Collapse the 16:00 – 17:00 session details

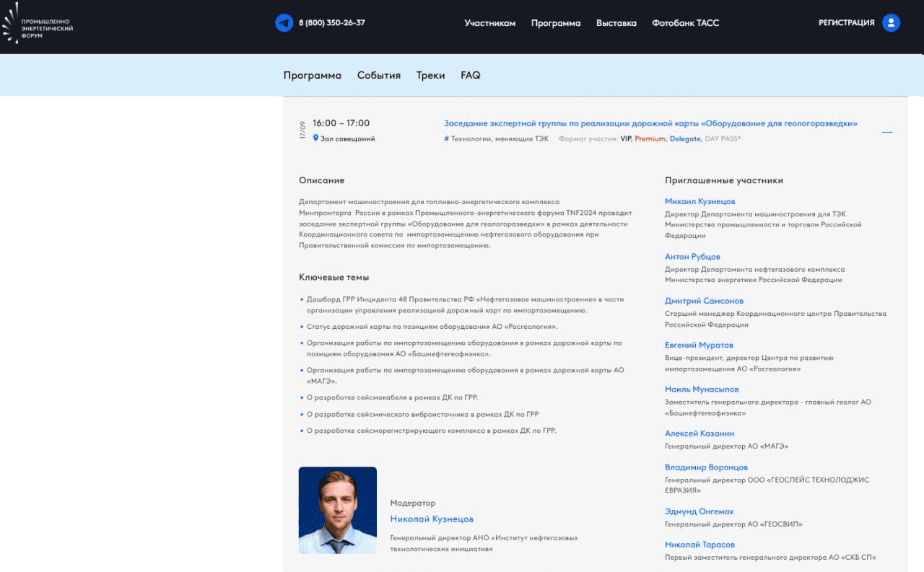click(887, 132)
